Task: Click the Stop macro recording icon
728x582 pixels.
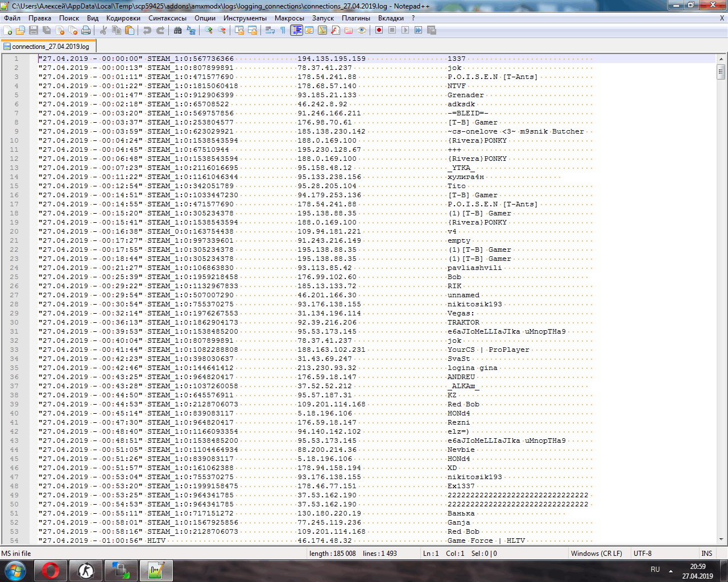Action: [x=392, y=30]
